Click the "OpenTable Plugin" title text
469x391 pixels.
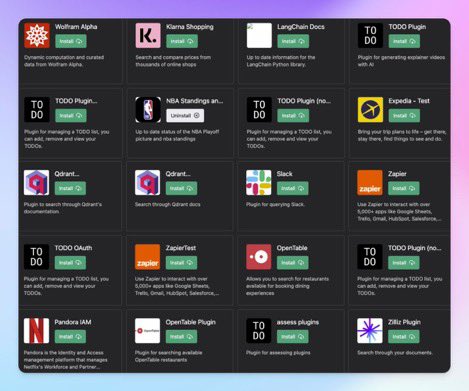190,322
